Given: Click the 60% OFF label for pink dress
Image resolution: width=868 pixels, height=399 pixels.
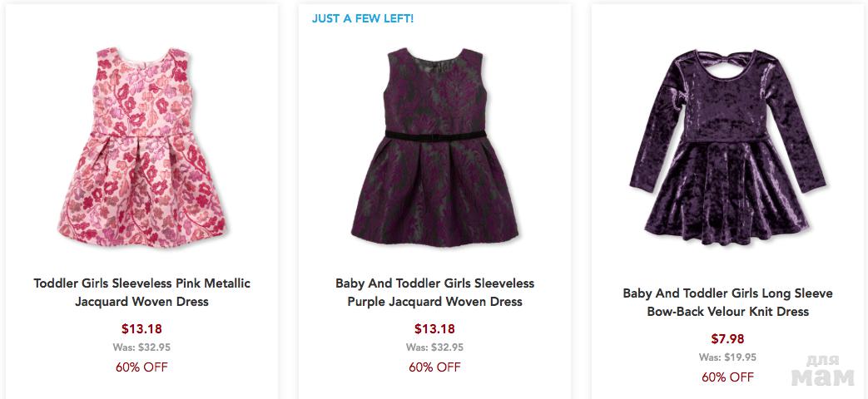Looking at the screenshot, I should 141,367.
